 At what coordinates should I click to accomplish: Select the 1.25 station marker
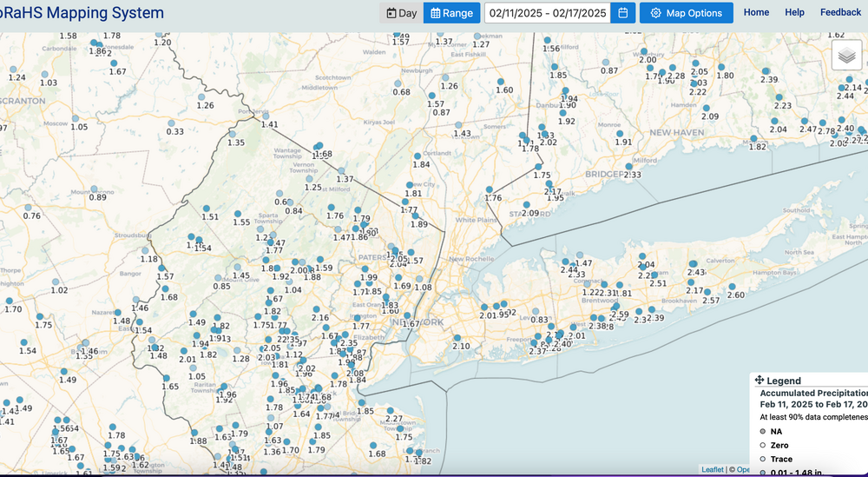point(310,179)
